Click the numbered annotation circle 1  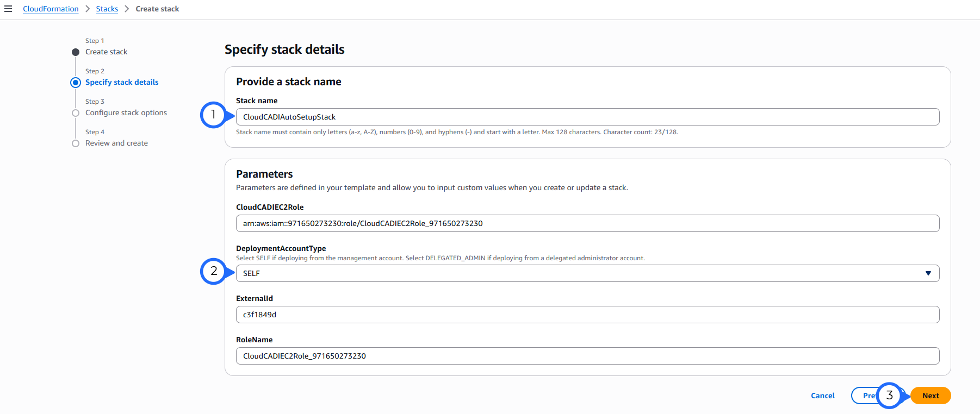pos(213,115)
